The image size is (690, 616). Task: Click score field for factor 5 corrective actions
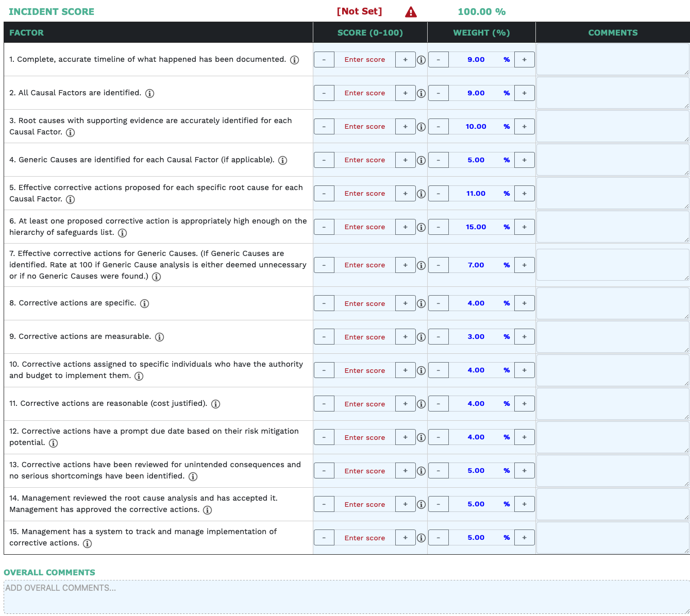pyautogui.click(x=364, y=194)
